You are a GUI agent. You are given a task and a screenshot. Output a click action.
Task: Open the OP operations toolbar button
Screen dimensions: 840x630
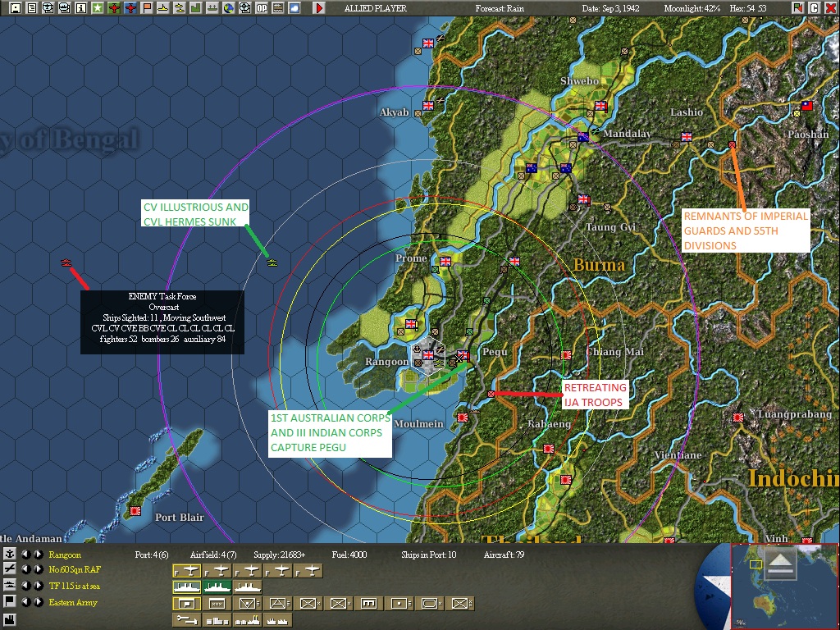[262, 8]
